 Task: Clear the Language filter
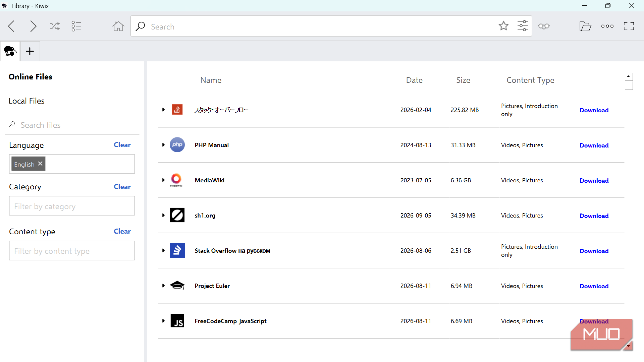tap(122, 145)
